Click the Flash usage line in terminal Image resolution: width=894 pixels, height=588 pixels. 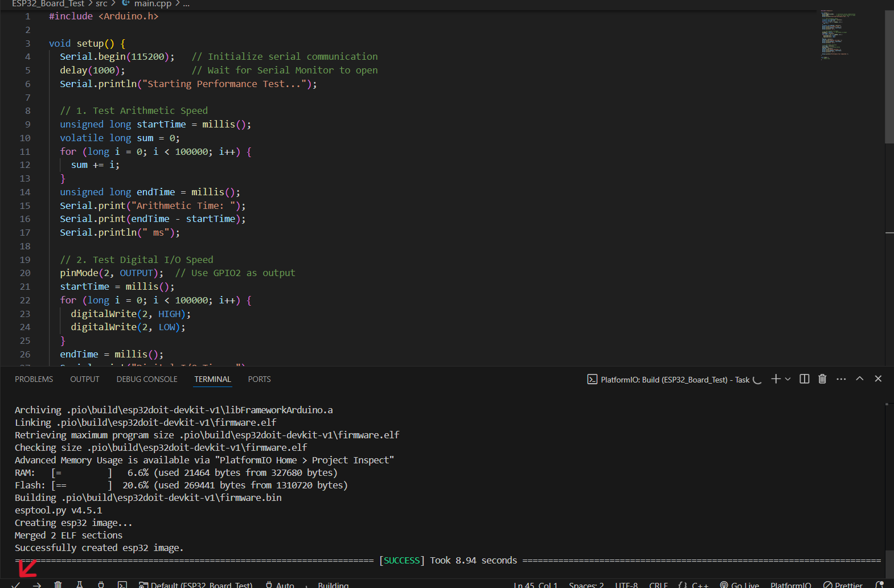pos(181,486)
